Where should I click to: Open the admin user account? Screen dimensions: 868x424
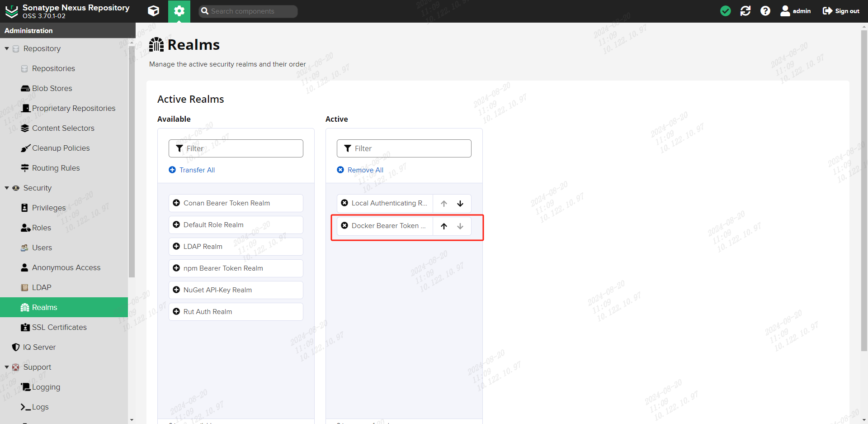(x=796, y=11)
